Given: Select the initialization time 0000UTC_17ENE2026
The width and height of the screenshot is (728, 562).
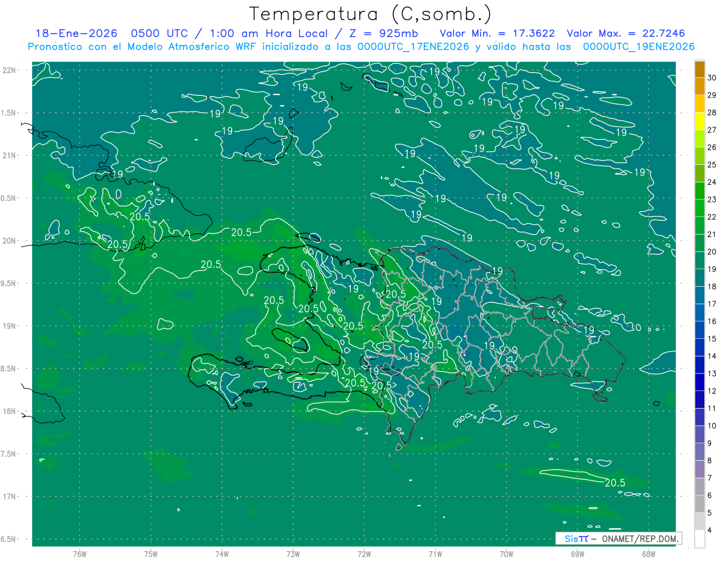Looking at the screenshot, I should [x=413, y=47].
